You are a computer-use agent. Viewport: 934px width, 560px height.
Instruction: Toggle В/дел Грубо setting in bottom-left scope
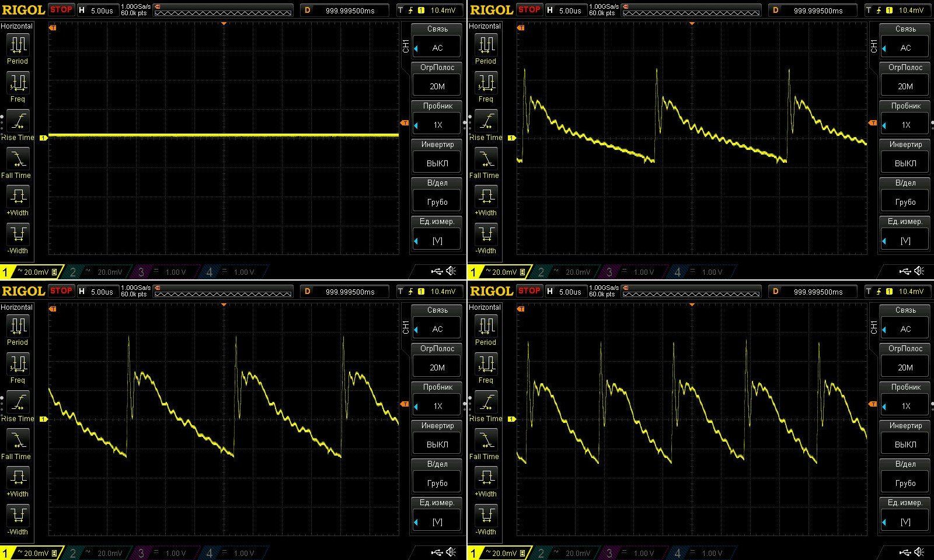(437, 483)
